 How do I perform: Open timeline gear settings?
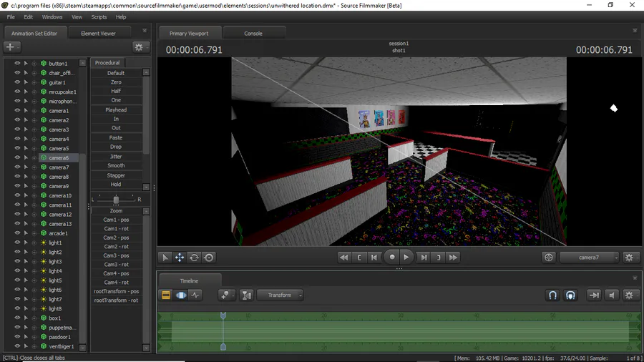point(629,295)
